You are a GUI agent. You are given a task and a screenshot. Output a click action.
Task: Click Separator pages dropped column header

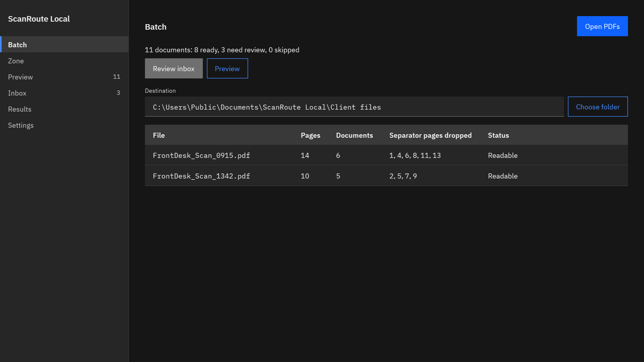tap(430, 135)
